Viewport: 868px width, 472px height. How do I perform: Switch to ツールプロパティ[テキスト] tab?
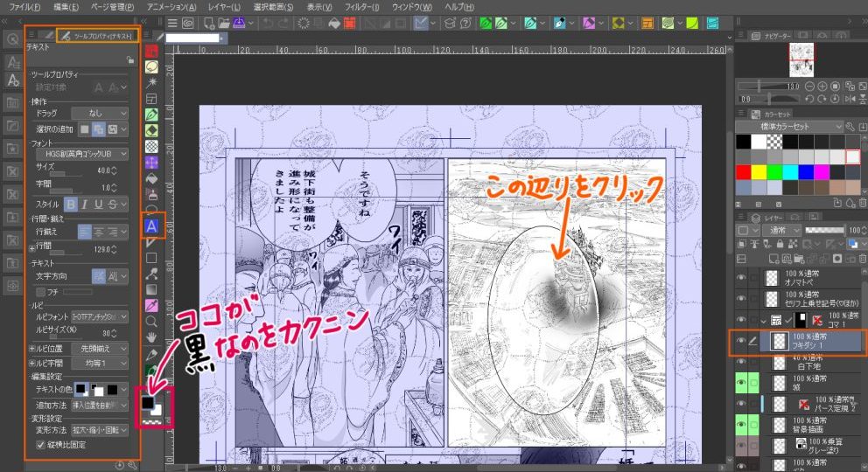coord(97,36)
